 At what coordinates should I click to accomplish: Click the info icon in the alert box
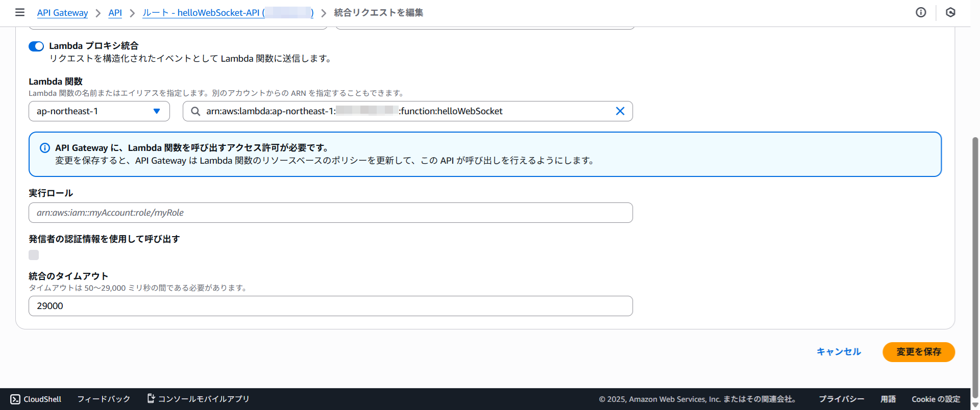(x=45, y=148)
